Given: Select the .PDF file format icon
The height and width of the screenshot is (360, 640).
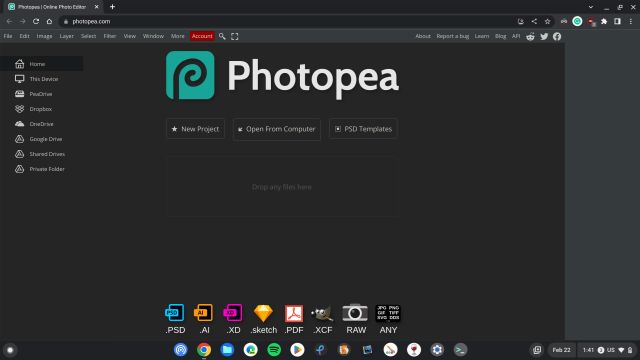Looking at the screenshot, I should click(x=294, y=319).
